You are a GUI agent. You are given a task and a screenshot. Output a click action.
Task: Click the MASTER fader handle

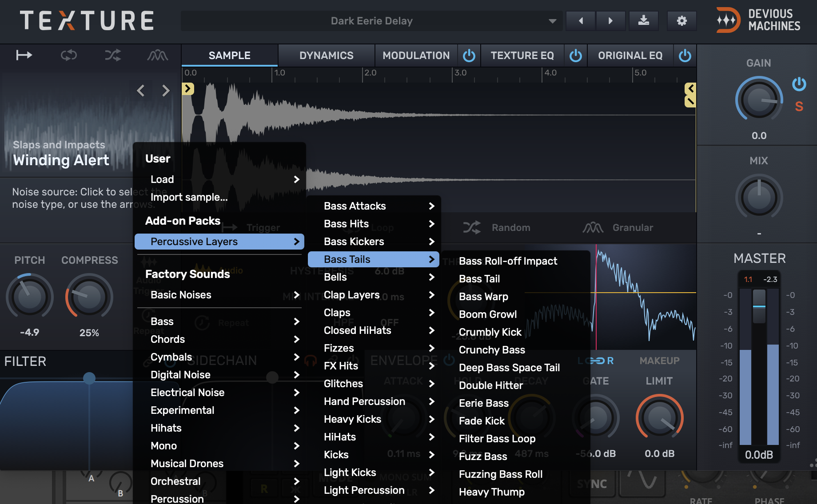759,306
